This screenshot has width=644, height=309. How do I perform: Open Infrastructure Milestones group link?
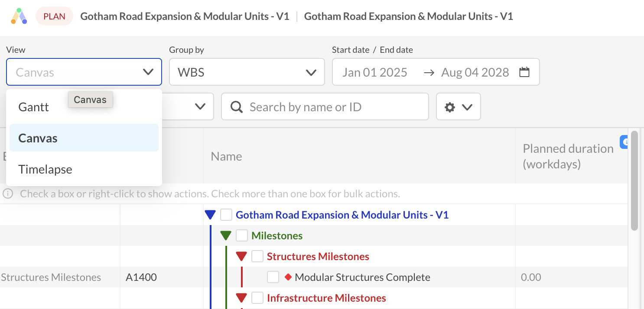pos(326,298)
